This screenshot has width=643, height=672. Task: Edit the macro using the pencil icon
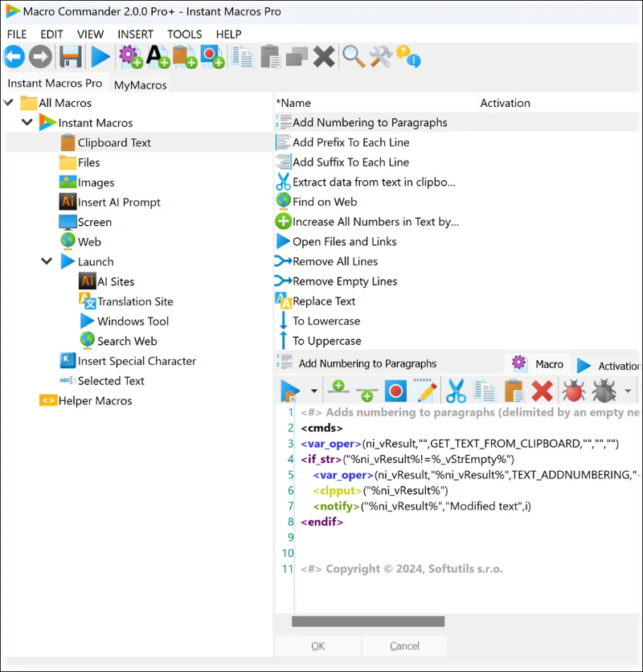[x=425, y=391]
